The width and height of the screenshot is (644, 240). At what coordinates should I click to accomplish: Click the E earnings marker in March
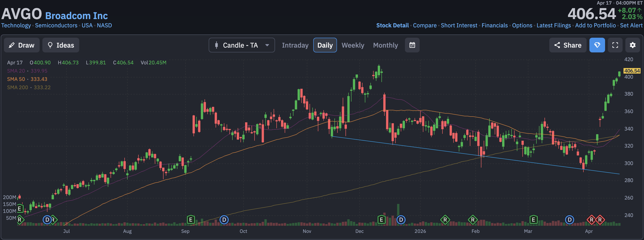533,220
